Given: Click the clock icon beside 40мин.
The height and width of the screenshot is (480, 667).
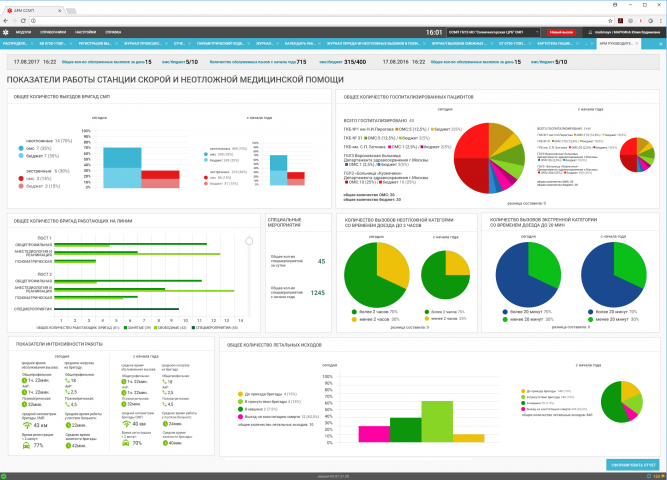Looking at the screenshot, I should point(165,443).
